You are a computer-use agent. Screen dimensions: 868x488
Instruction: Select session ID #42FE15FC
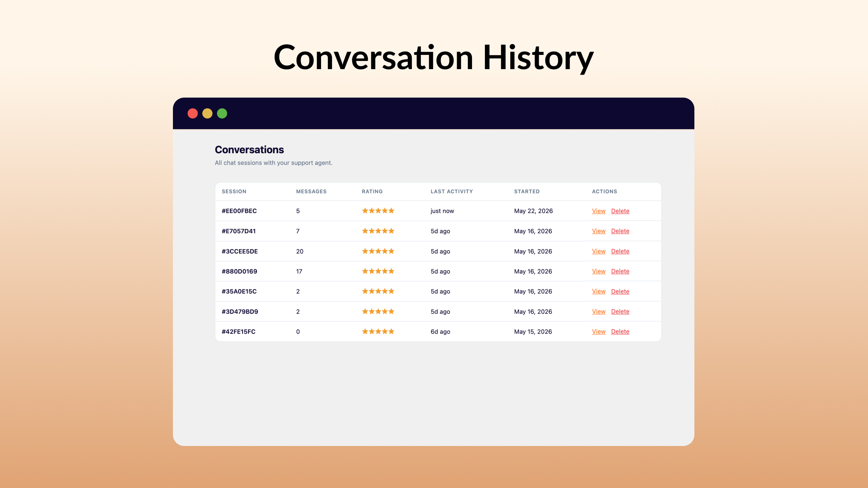[x=238, y=332]
